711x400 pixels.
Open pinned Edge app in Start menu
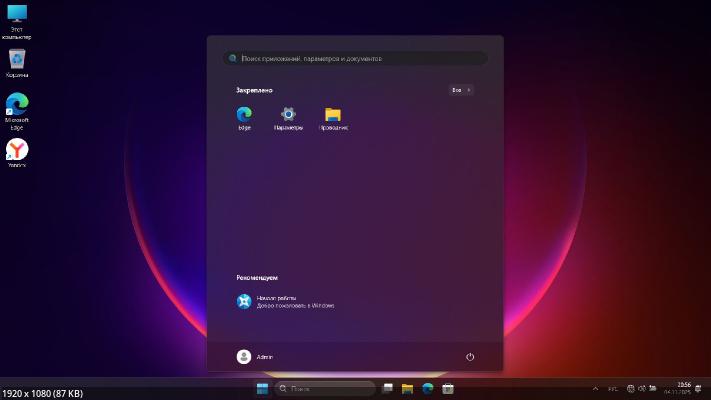244,115
